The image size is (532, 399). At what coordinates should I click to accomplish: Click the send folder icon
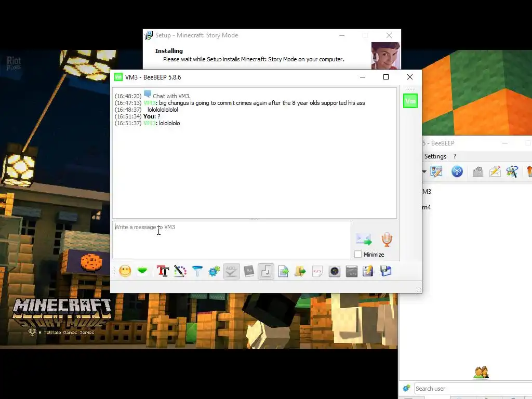300,271
